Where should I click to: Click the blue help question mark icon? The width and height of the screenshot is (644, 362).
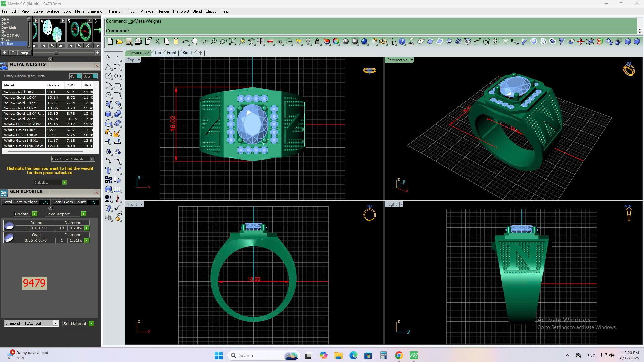[x=402, y=42]
